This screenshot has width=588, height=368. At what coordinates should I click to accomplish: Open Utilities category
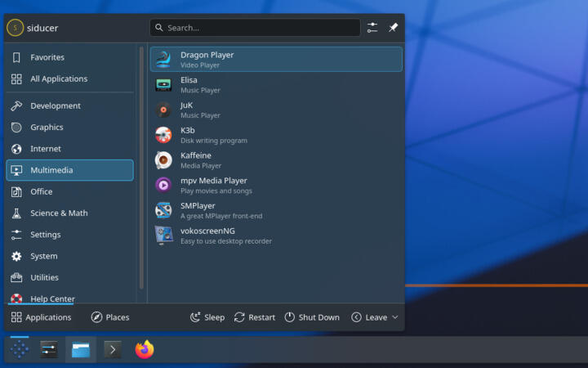click(69, 277)
